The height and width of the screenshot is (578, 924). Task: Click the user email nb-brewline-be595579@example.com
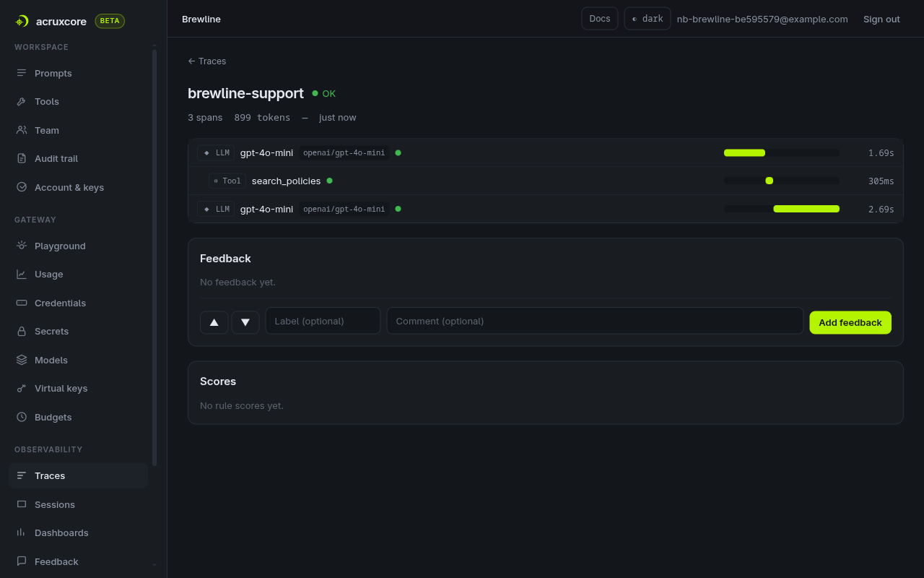(762, 19)
